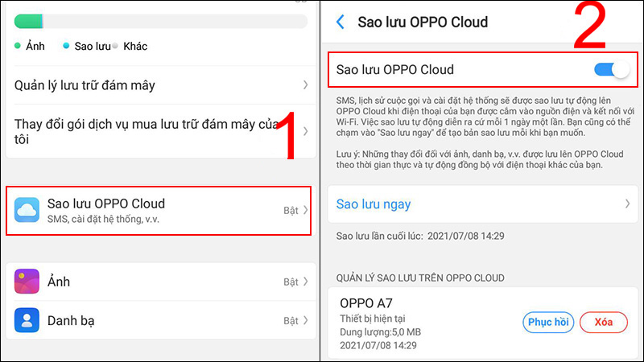Image resolution: width=644 pixels, height=362 pixels.
Task: Tap the Ảnh gallery app icon
Action: coord(27,282)
